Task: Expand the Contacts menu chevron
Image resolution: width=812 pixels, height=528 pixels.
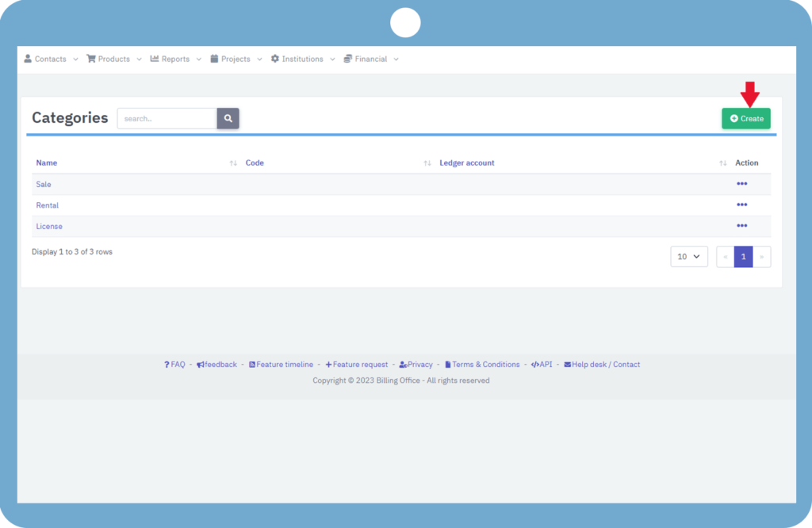Action: click(75, 59)
